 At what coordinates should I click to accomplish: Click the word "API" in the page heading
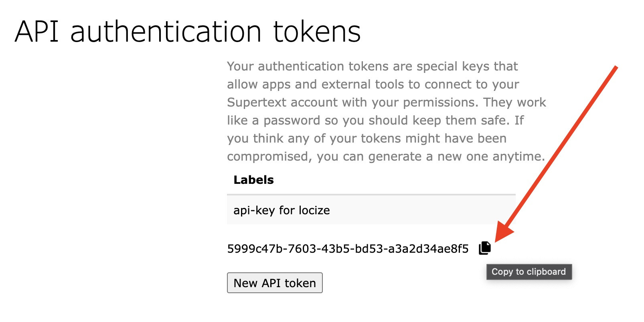click(37, 32)
